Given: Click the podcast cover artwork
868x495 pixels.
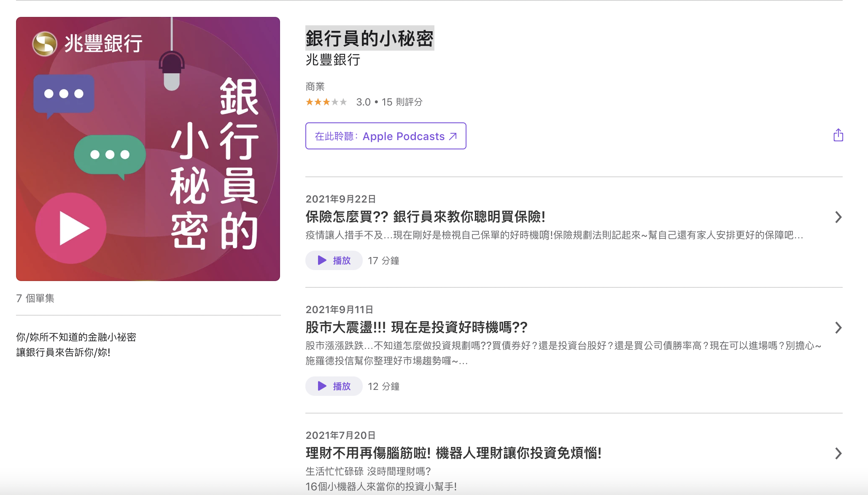Looking at the screenshot, I should [148, 149].
